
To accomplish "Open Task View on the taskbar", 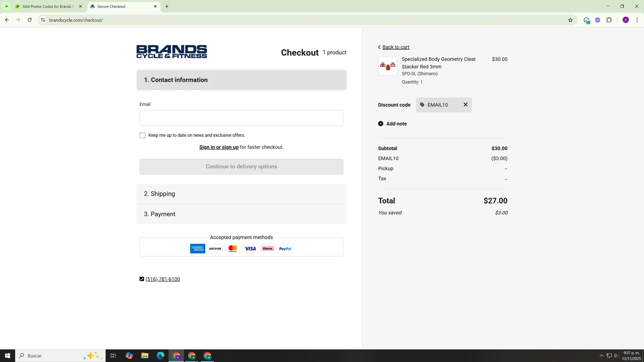I will (x=113, y=356).
